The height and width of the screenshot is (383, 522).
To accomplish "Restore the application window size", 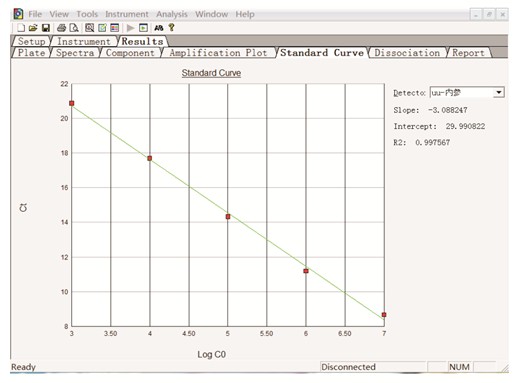I will pos(489,15).
